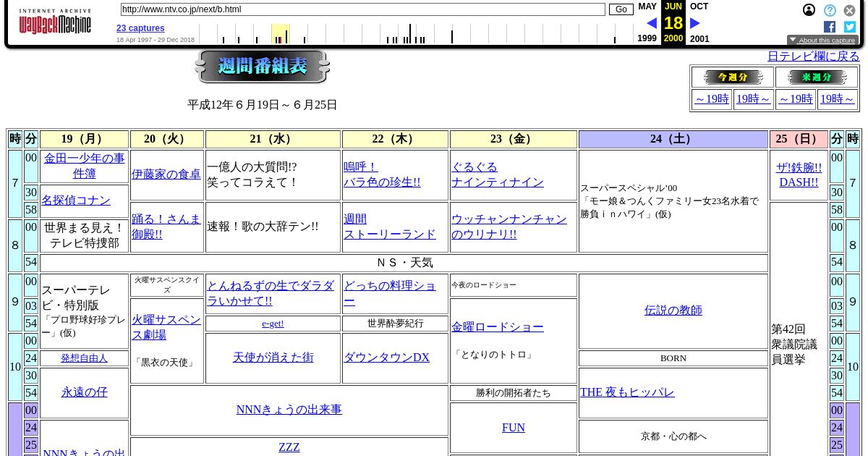The image size is (868, 456).
Task: Open 踊る！さんま御殿!! program link
Action: click(x=166, y=227)
